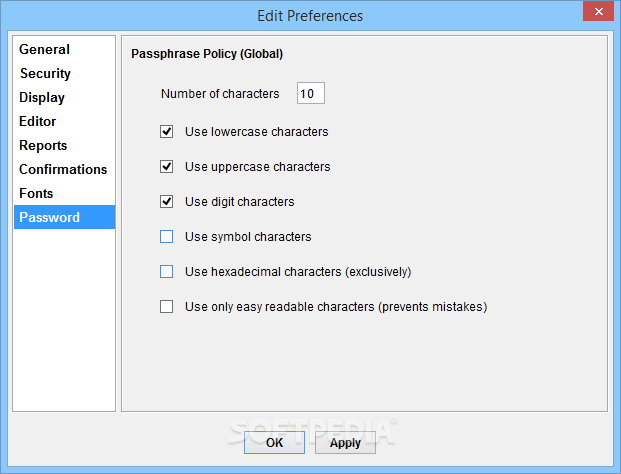Go to the Reports category
Image resolution: width=621 pixels, height=474 pixels.
pyautogui.click(x=43, y=145)
